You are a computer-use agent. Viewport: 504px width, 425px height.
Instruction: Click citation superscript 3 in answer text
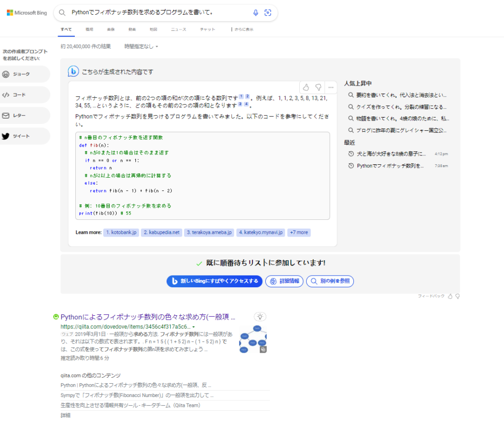tap(240, 104)
